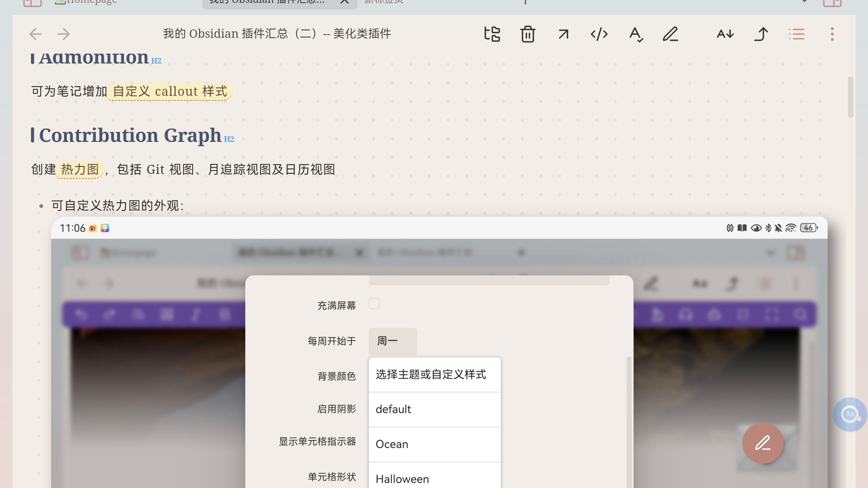
Task: Click the A with checkmark icon
Action: click(636, 34)
